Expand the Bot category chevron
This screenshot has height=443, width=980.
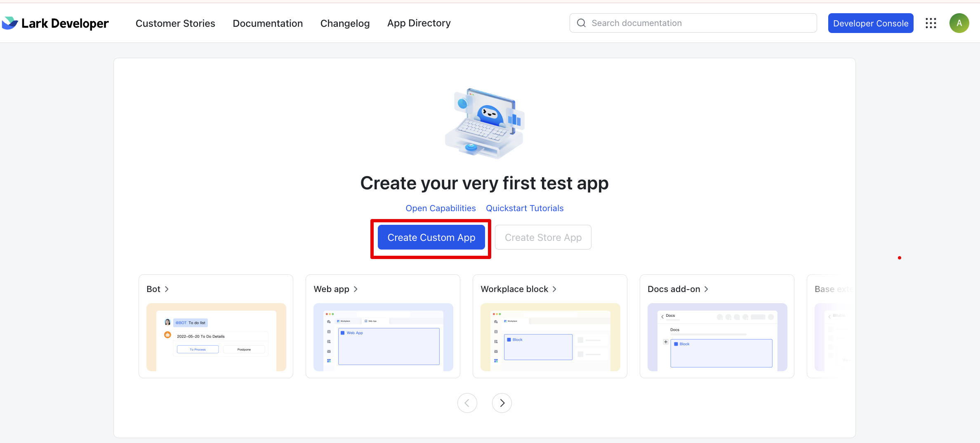click(x=167, y=289)
